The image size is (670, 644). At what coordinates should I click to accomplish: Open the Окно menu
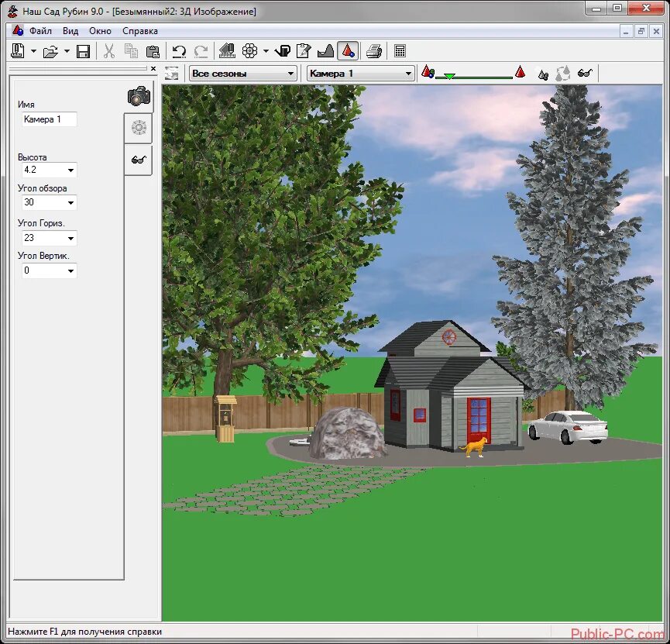tap(100, 31)
